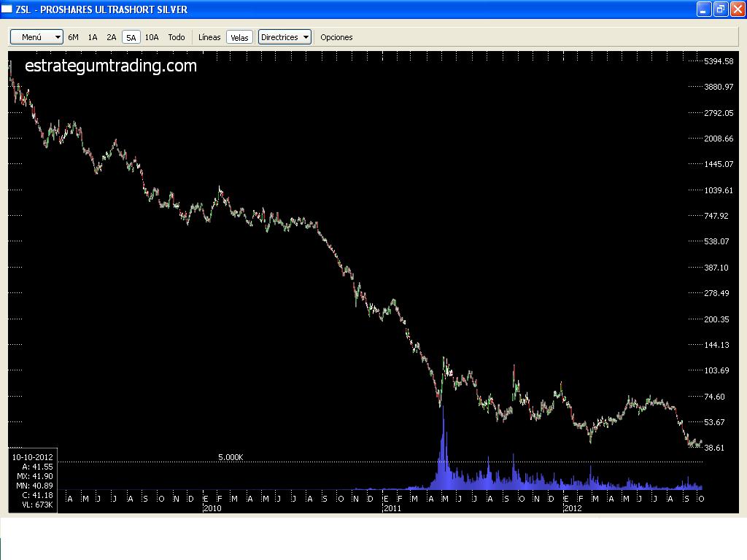Click the 387.10 price axis label
The height and width of the screenshot is (560, 747).
(716, 268)
